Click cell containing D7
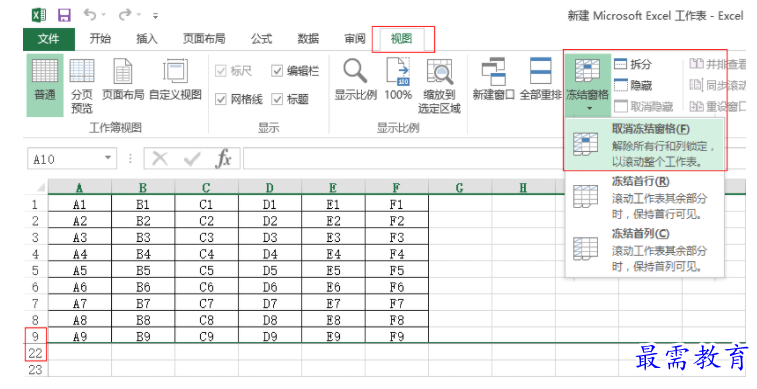The image size is (757, 389). 270,304
